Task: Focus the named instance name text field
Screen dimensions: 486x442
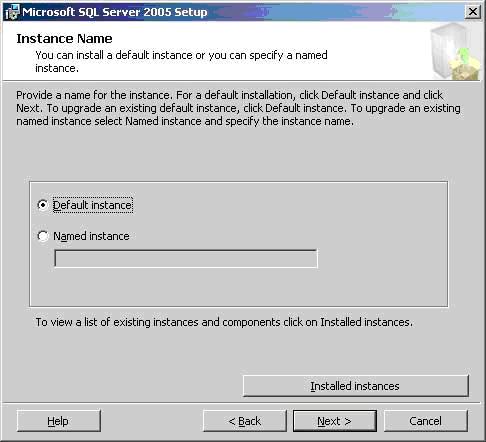Action: tap(186, 258)
